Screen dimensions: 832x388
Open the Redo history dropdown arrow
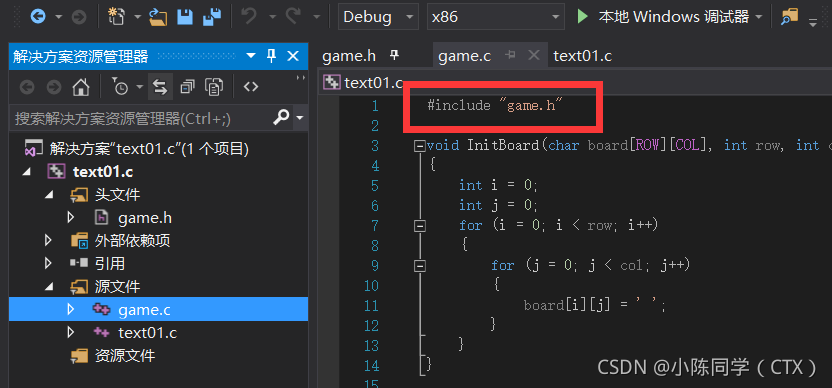(x=316, y=17)
